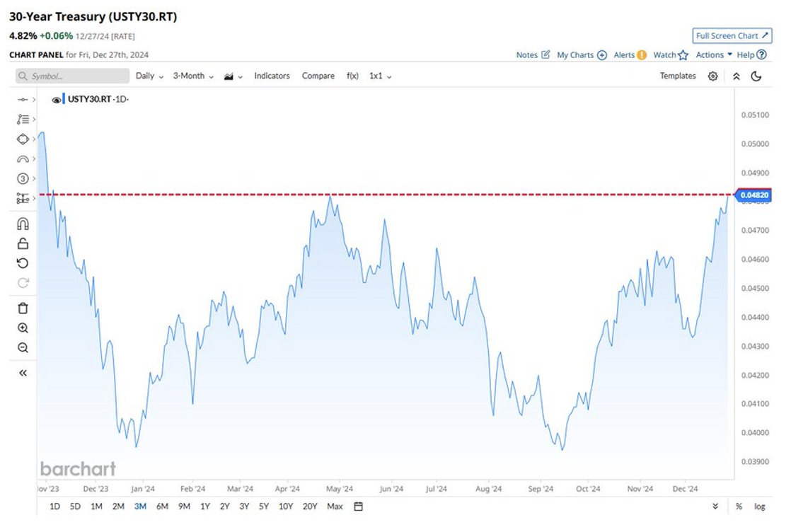Open the calendar date range picker
This screenshot has height=532, width=791.
click(359, 507)
